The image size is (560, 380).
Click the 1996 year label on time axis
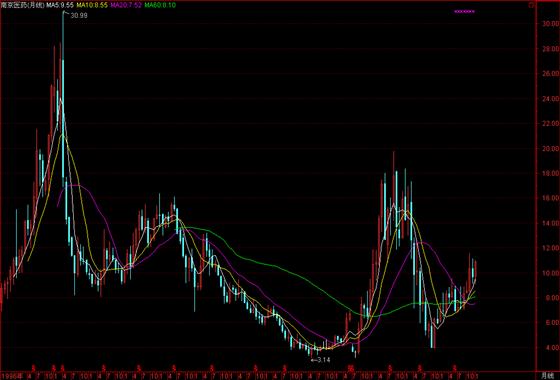[x=12, y=376]
